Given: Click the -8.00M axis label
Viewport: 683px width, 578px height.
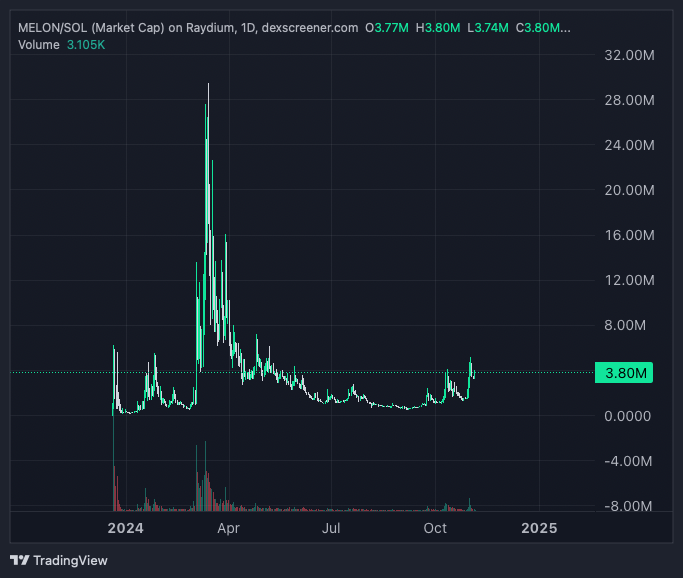Looking at the screenshot, I should 628,506.
